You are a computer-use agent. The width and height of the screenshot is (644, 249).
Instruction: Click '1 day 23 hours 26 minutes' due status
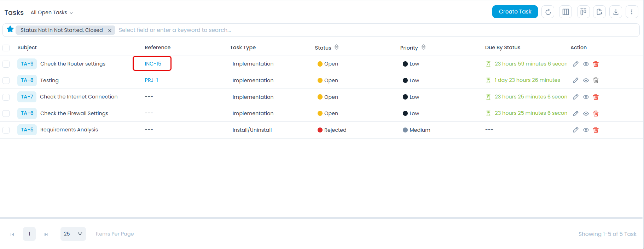point(527,80)
